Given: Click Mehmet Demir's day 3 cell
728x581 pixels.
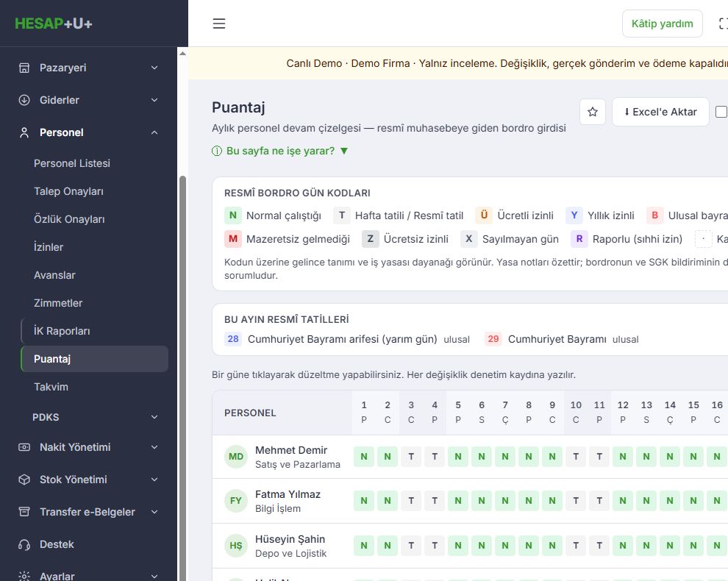Looking at the screenshot, I should coord(411,457).
